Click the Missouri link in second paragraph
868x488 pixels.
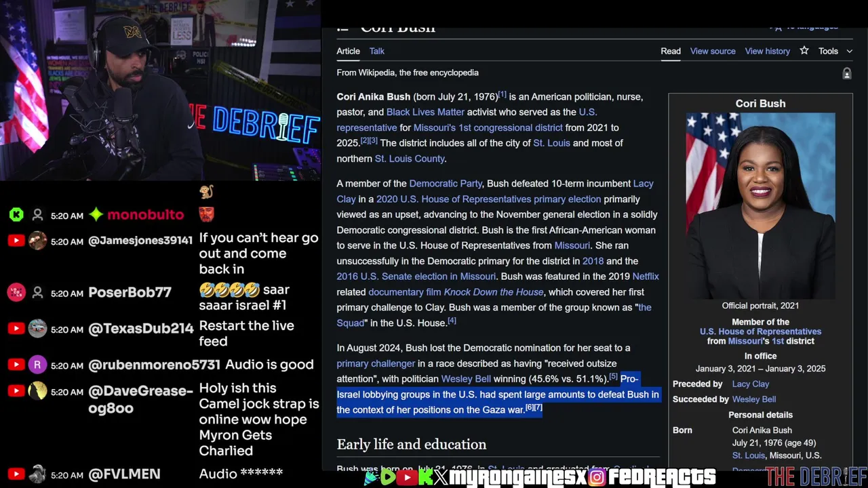point(572,245)
